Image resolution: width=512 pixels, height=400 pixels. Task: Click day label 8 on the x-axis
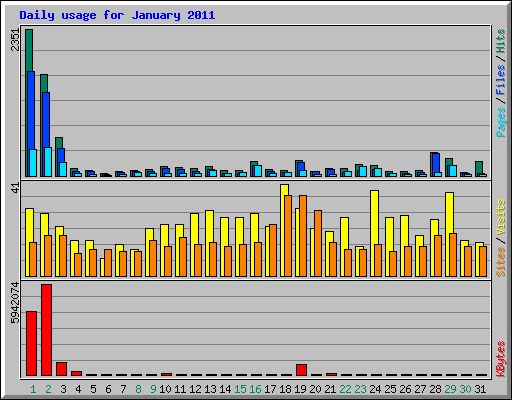pyautogui.click(x=138, y=389)
